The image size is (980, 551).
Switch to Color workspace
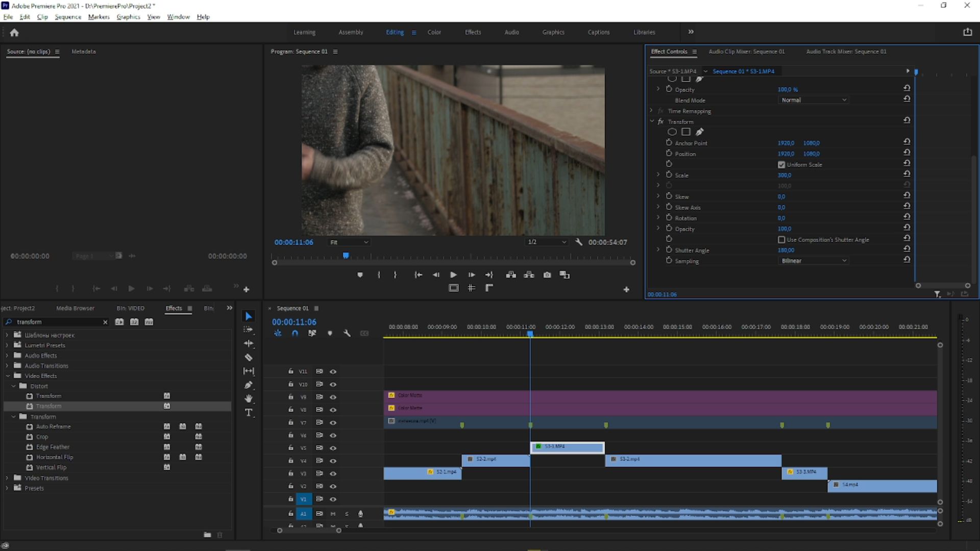[x=434, y=32]
